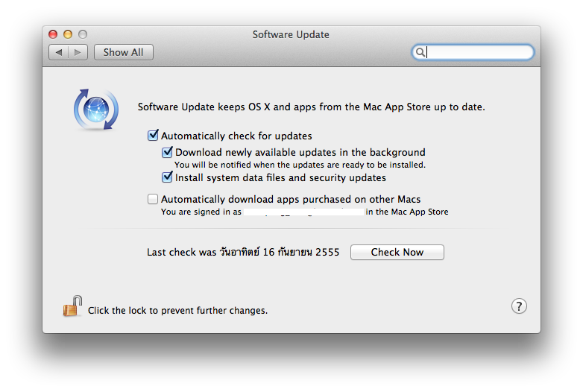Image resolution: width=583 pixels, height=392 pixels.
Task: Minimize the Software Update window
Action: click(x=68, y=34)
